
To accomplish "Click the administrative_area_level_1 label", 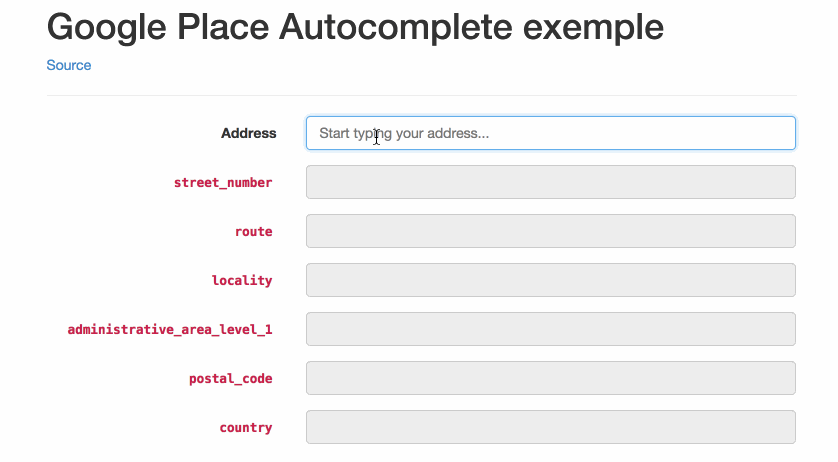I will click(170, 329).
